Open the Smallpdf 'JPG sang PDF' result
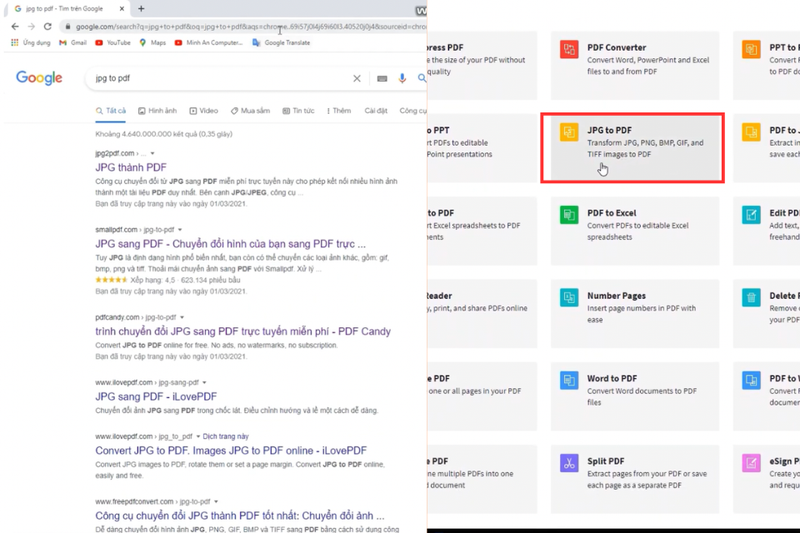This screenshot has height=533, width=800. pyautogui.click(x=230, y=244)
